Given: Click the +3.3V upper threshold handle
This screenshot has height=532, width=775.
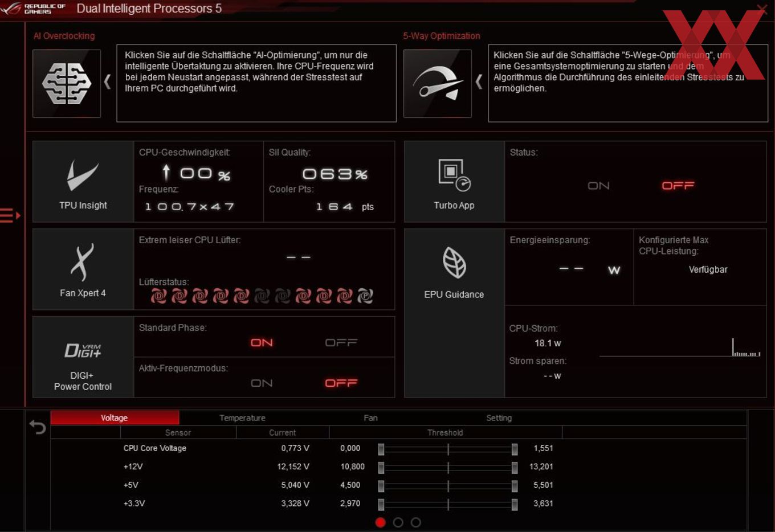Looking at the screenshot, I should (x=515, y=504).
